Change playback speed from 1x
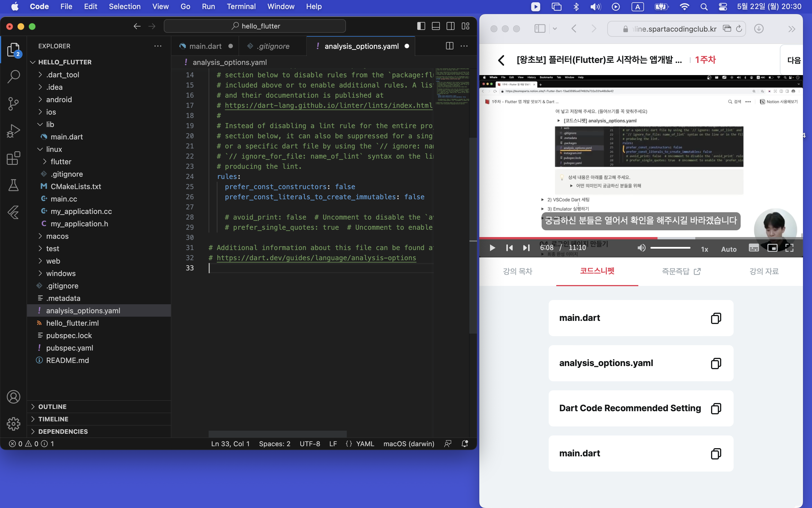Screen dimensions: 812x508 (x=705, y=249)
